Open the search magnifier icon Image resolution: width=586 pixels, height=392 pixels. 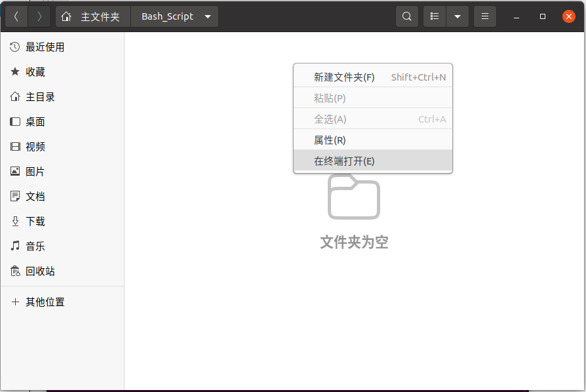406,16
